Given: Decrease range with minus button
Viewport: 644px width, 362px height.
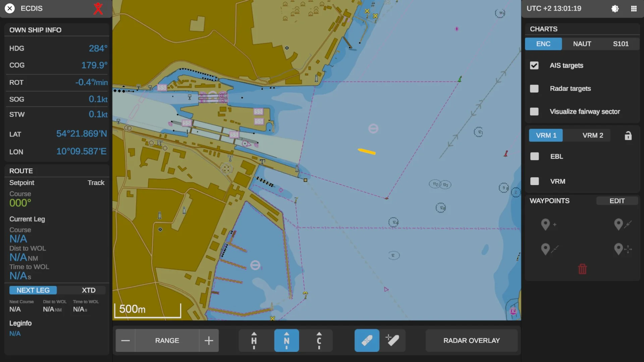Looking at the screenshot, I should 125,341.
